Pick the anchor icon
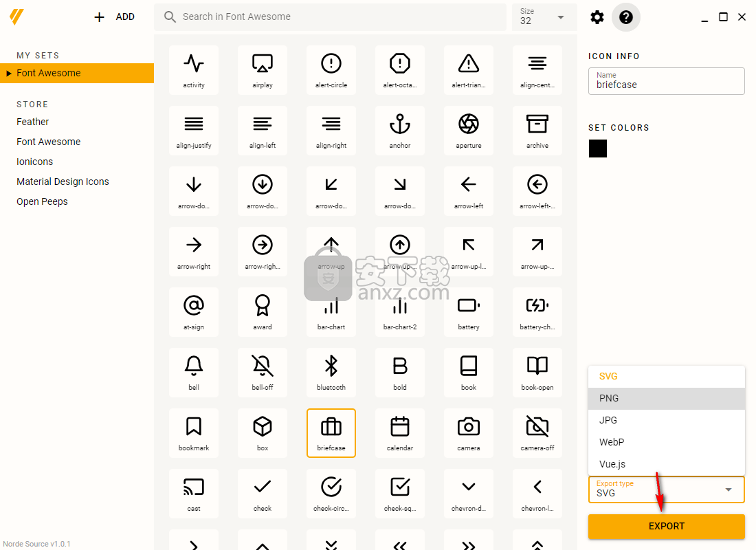The width and height of the screenshot is (756, 550). [400, 131]
